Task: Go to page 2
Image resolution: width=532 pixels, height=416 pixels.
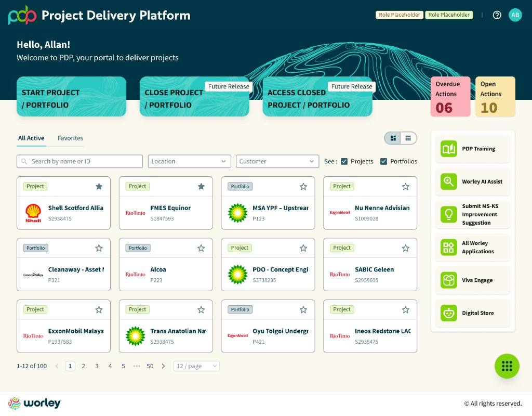Action: click(83, 366)
